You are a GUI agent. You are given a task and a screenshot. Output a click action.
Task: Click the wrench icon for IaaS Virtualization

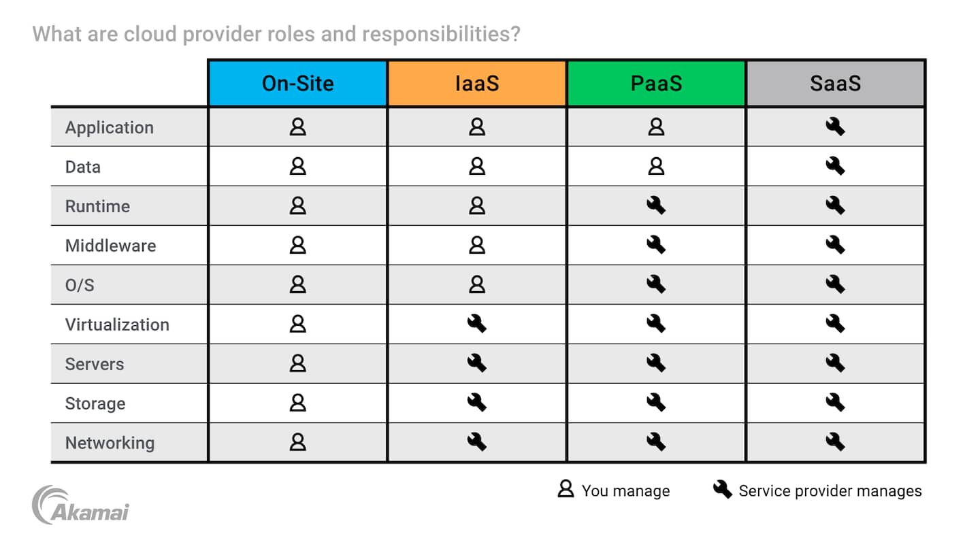[477, 324]
